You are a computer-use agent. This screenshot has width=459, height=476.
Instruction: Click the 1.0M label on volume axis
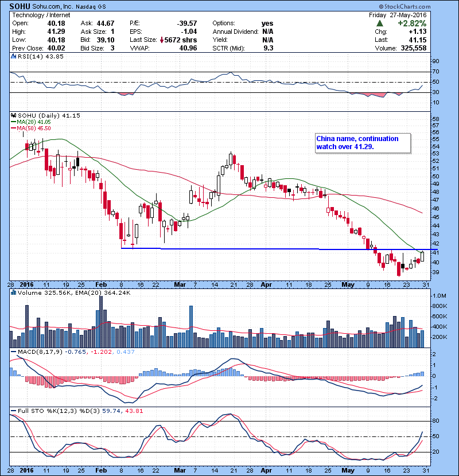pyautogui.click(x=439, y=295)
